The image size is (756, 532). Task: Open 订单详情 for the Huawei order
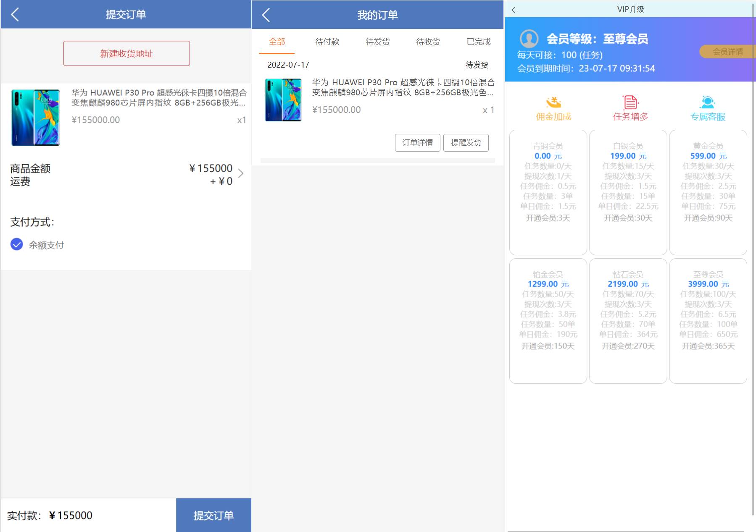[x=417, y=143]
